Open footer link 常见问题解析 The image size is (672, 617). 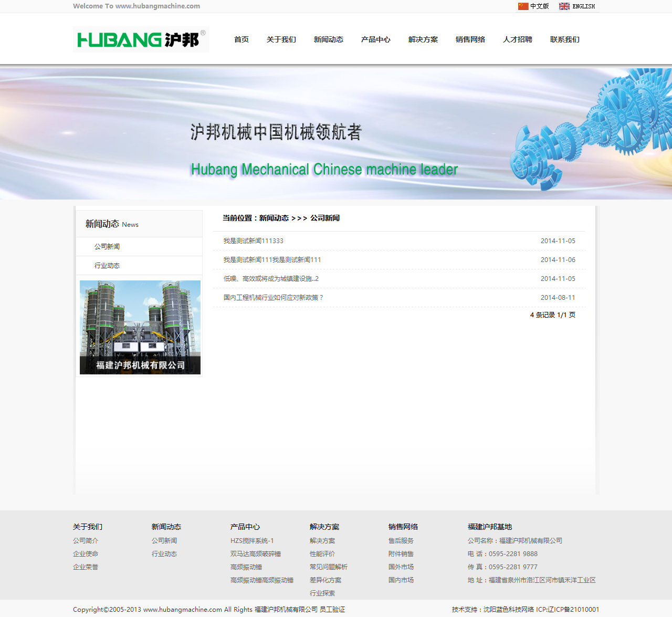(329, 567)
